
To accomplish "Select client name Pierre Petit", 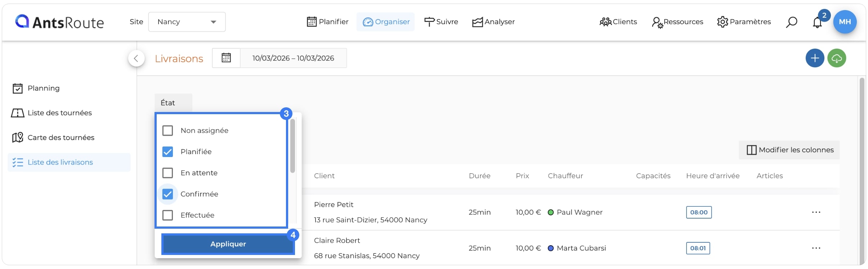I will pos(334,205).
